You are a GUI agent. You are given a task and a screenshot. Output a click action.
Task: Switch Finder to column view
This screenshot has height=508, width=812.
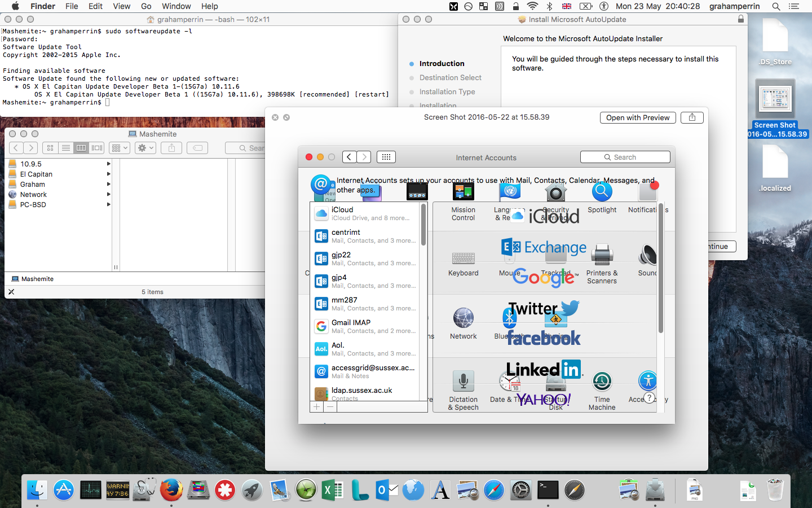(x=81, y=148)
